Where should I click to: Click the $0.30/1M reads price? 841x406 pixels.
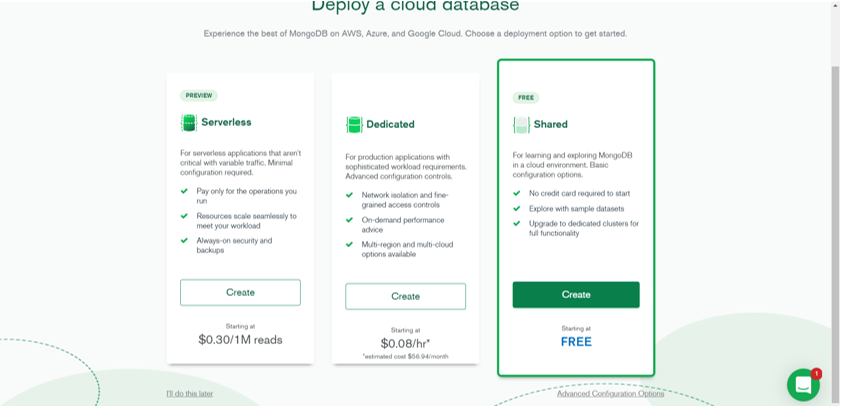[x=240, y=340]
